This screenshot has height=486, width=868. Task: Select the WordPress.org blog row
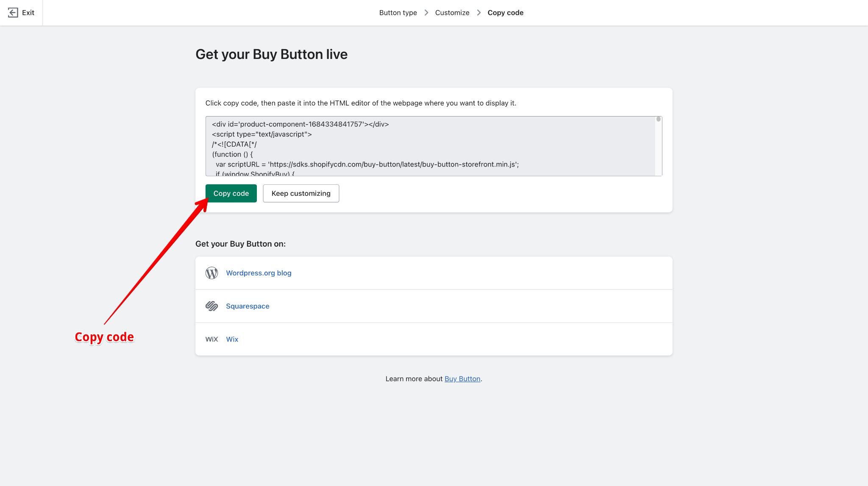433,273
